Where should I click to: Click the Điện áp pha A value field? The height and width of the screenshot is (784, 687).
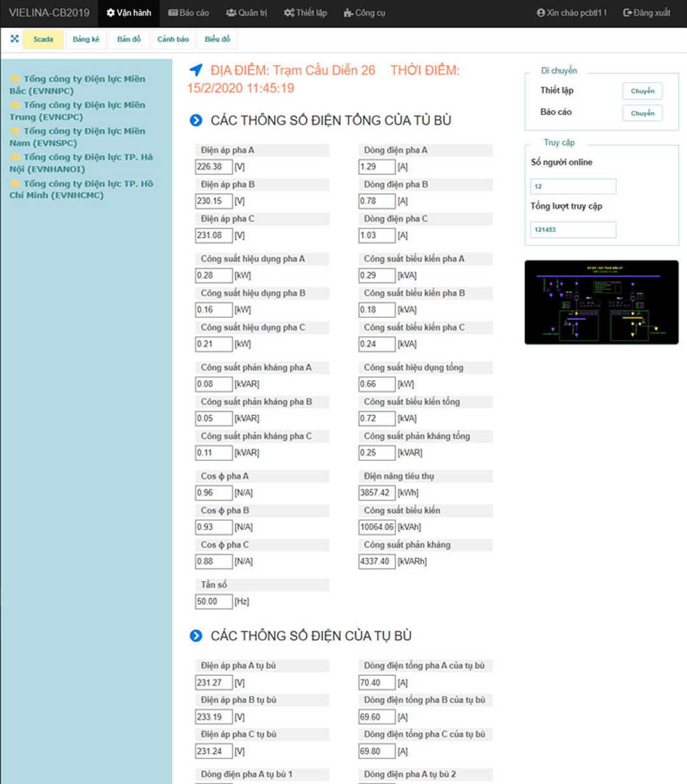[214, 167]
